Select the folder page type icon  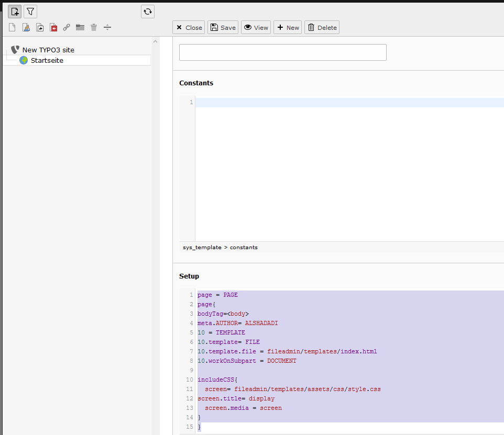click(x=80, y=27)
